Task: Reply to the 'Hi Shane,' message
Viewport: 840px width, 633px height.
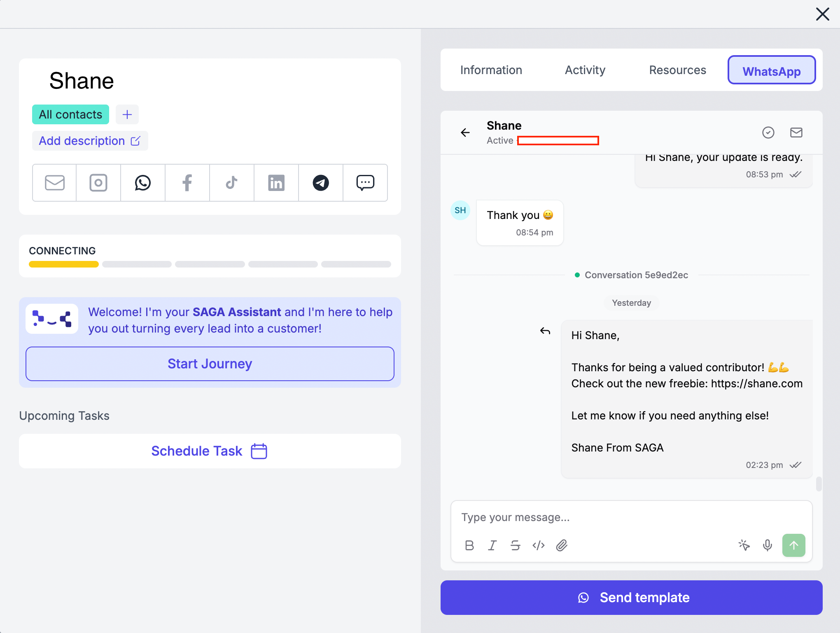Action: [545, 331]
